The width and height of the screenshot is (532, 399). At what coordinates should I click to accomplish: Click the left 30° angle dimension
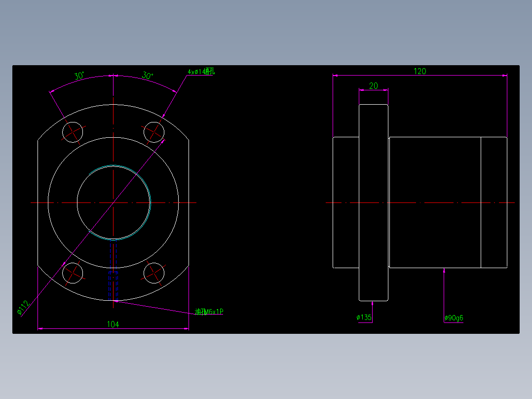coord(79,76)
